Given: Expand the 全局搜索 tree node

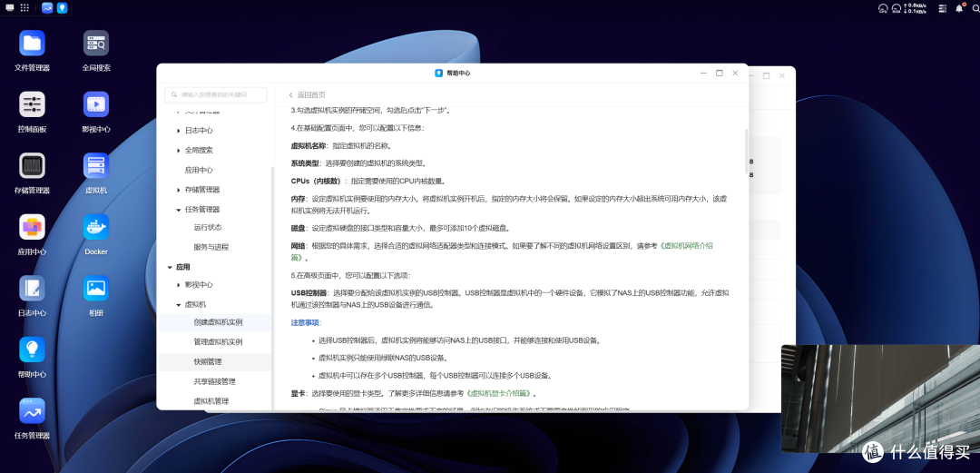Looking at the screenshot, I should (x=179, y=151).
